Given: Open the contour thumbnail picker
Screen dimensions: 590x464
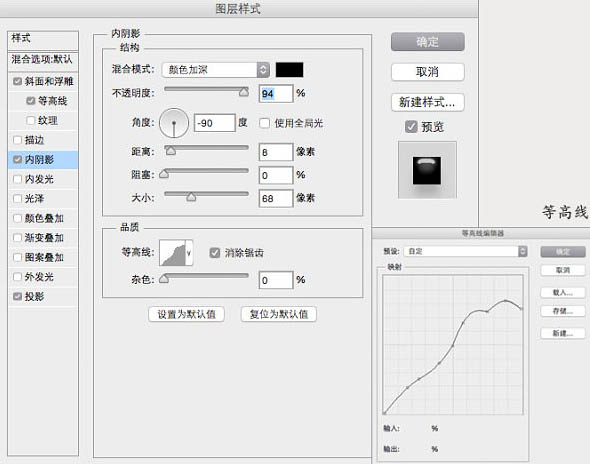Looking at the screenshot, I should coord(172,253).
